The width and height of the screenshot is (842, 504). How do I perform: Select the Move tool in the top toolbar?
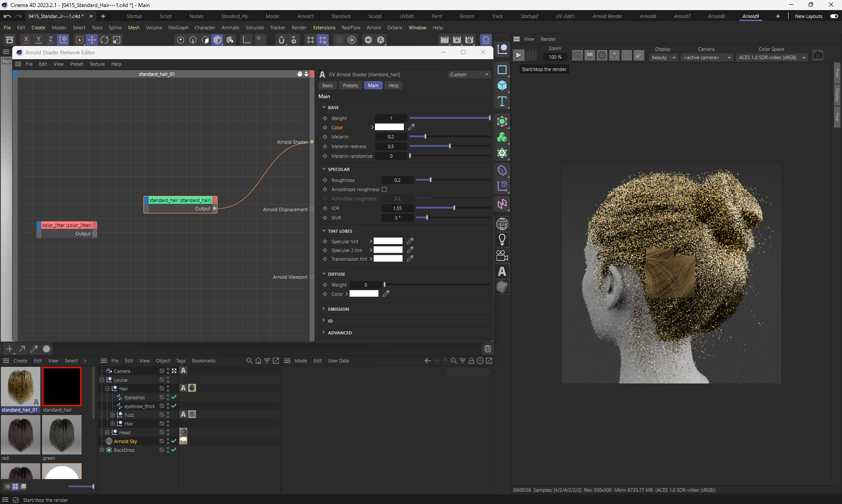click(x=92, y=40)
